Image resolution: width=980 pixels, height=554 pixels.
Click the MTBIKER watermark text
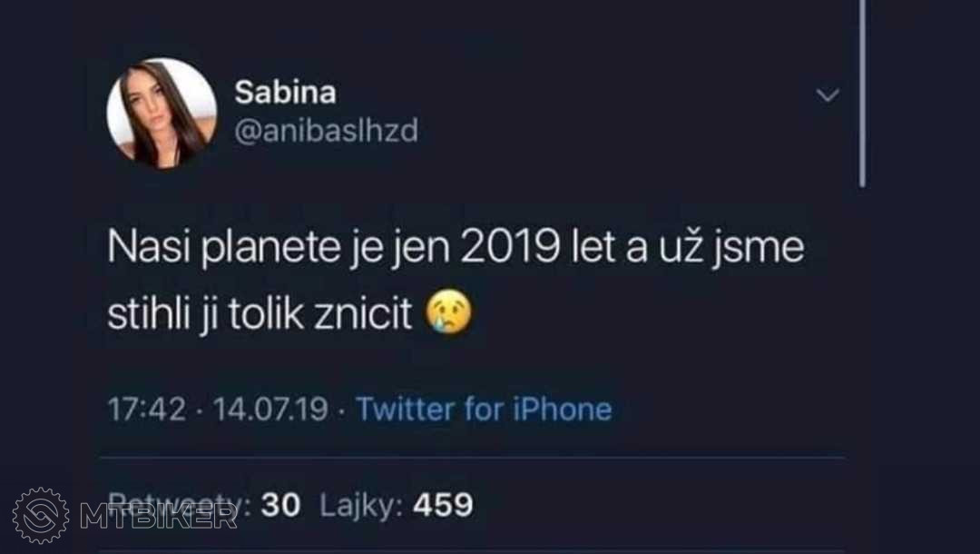(158, 517)
